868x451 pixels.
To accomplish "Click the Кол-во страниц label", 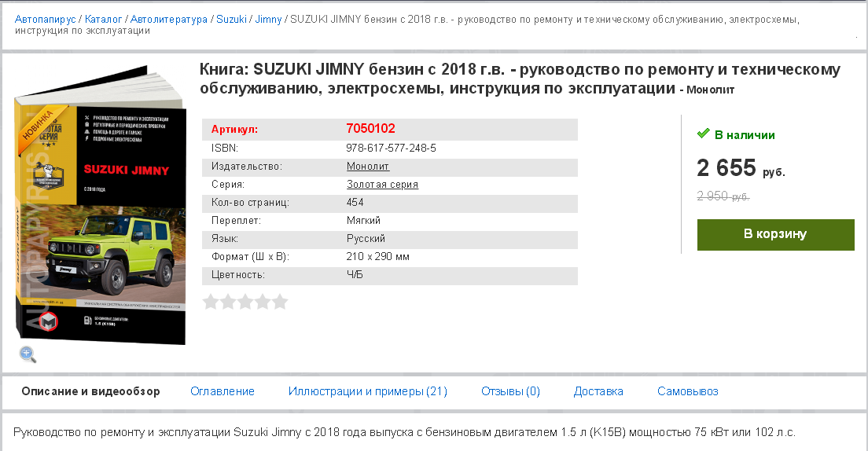I will (250, 202).
